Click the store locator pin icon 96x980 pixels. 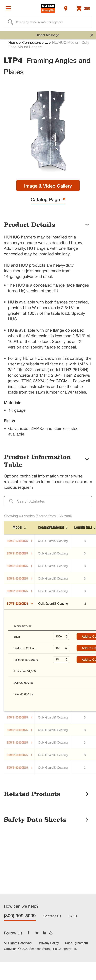click(x=66, y=8)
